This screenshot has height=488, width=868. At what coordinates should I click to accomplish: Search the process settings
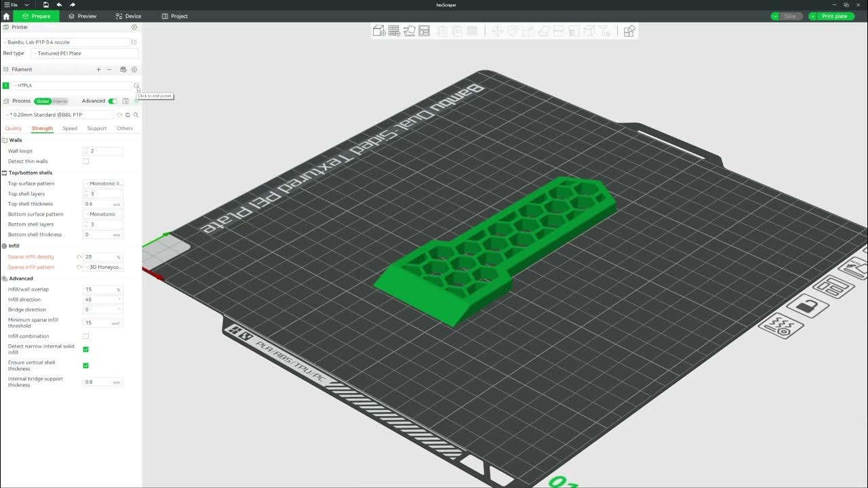[136, 115]
